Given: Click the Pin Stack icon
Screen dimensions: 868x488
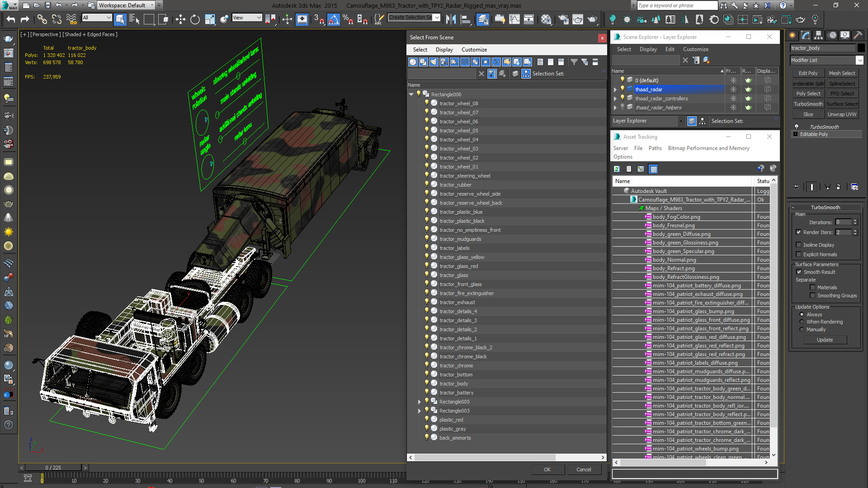Looking at the screenshot, I should coord(796,187).
